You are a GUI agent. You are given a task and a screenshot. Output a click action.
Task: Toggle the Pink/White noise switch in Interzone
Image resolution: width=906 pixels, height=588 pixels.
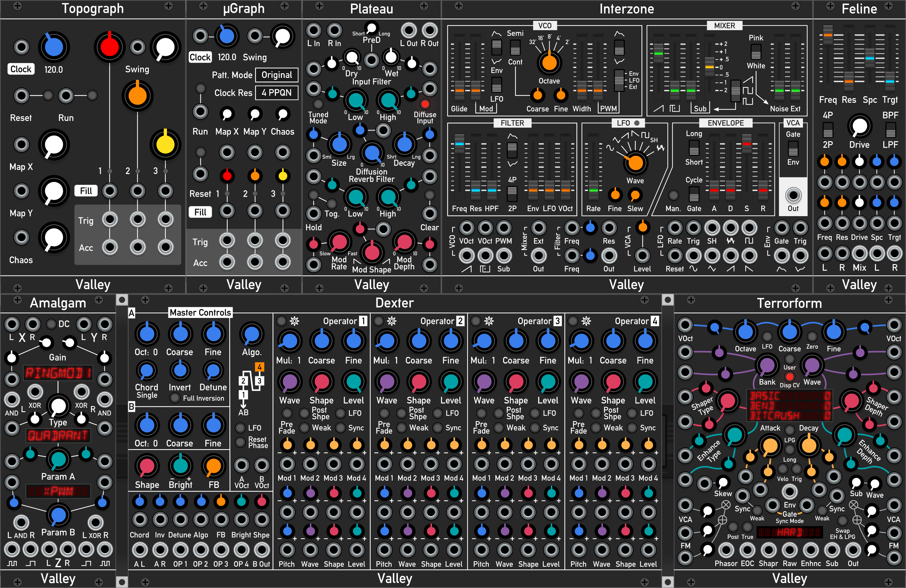tap(756, 52)
